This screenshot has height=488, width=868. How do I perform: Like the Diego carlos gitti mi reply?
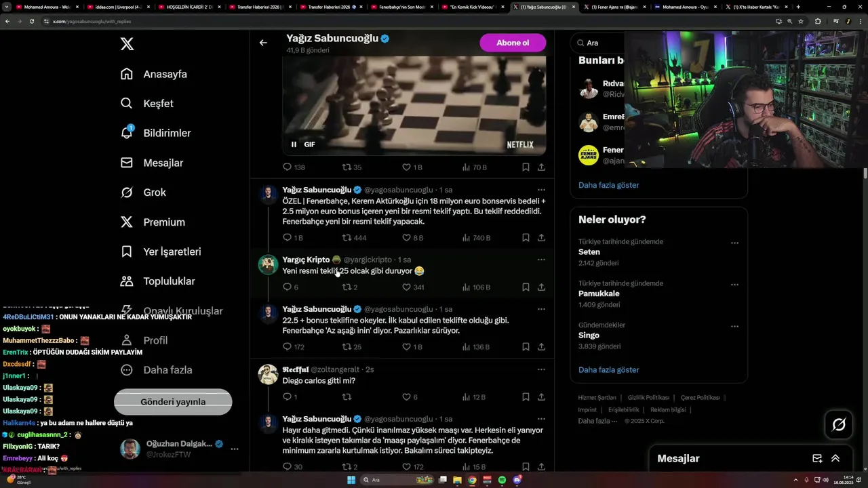[410, 397]
